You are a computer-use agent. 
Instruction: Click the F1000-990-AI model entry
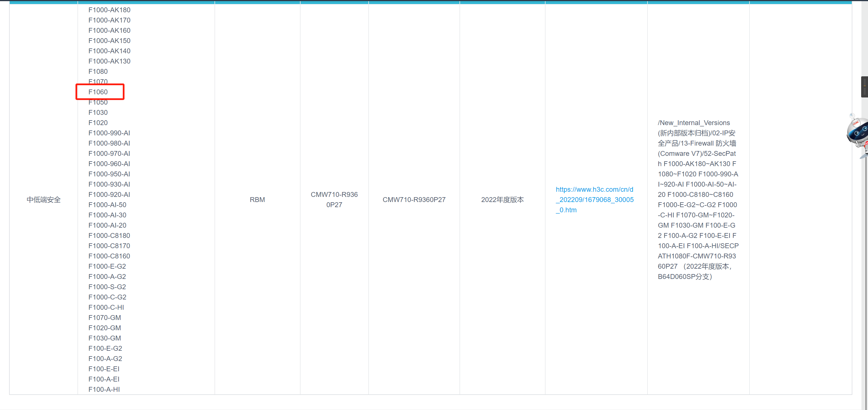pos(109,133)
